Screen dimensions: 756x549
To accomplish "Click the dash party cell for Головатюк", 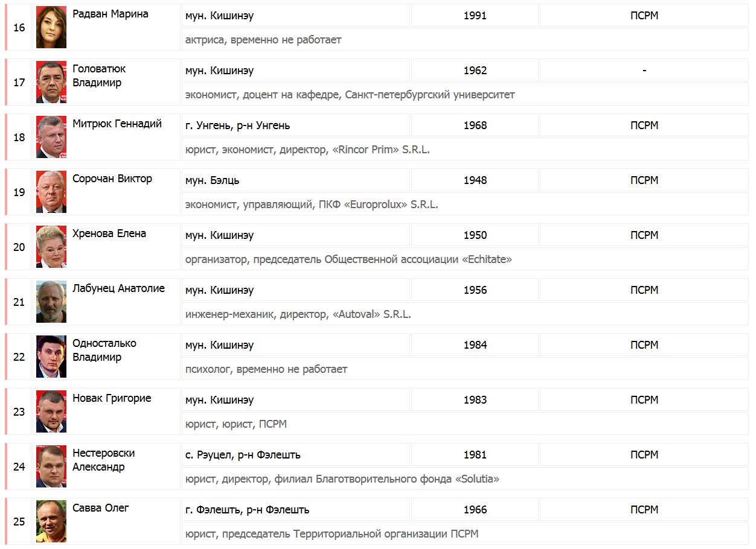I will tap(644, 71).
